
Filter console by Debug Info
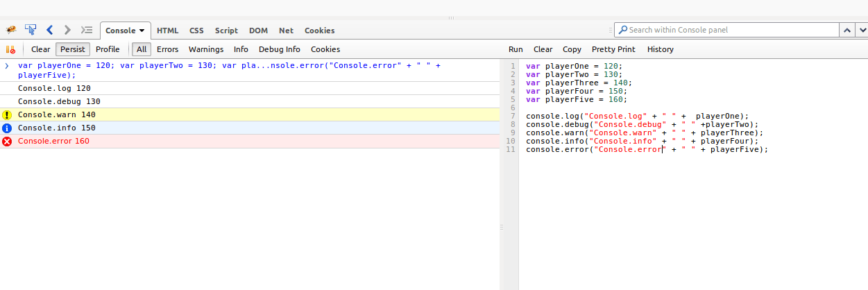280,49
